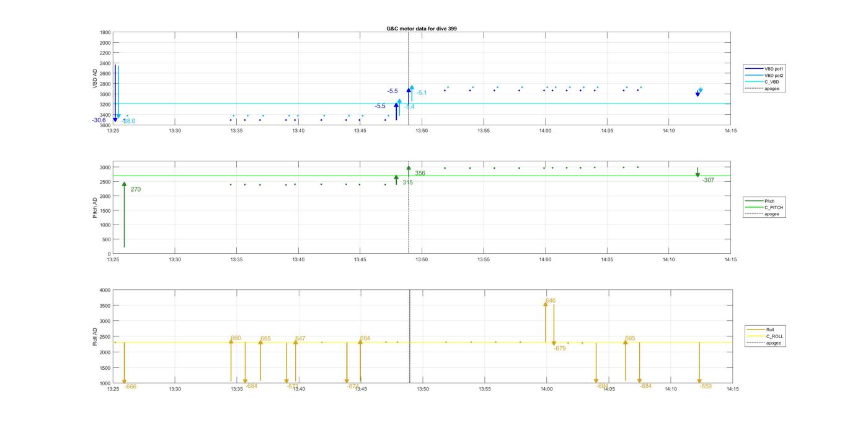This screenshot has height=430, width=868.
Task: Click the '4000' tick on the Roll y-axis
Action: click(105, 290)
